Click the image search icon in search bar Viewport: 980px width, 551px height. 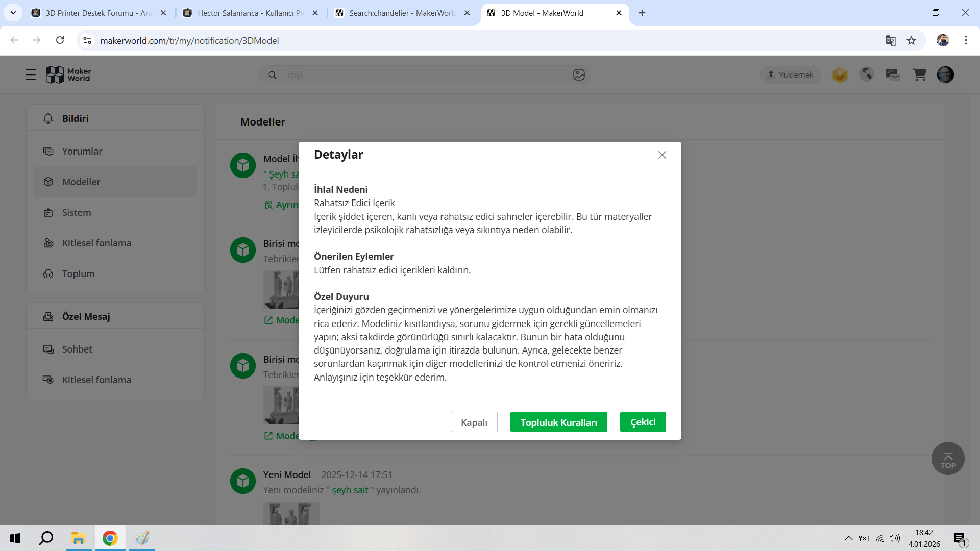(579, 75)
